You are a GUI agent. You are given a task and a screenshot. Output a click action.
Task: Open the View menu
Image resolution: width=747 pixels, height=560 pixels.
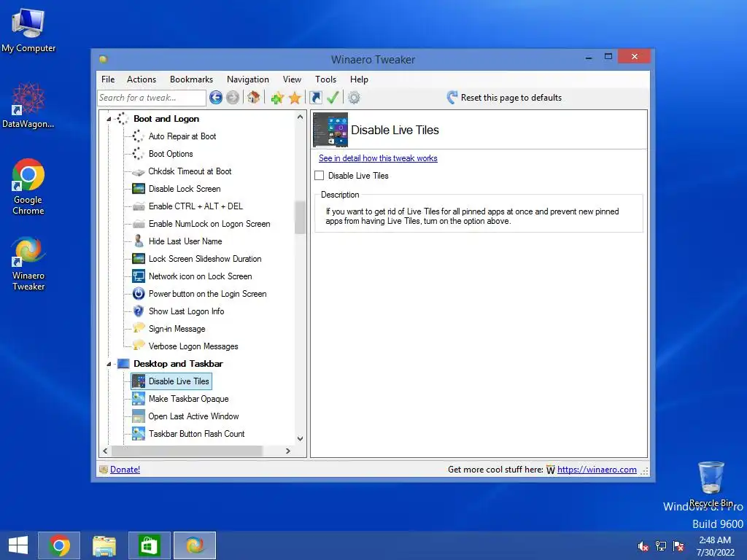click(292, 79)
